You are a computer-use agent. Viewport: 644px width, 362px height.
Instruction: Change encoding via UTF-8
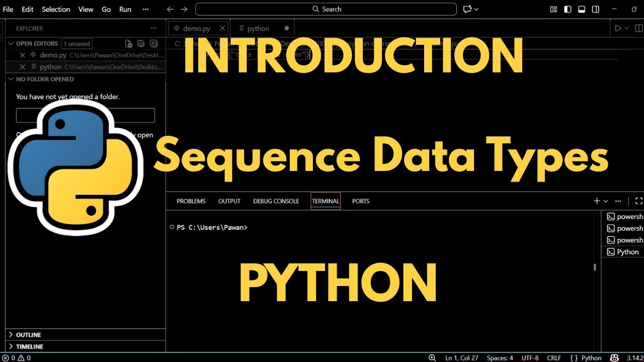[530, 358]
